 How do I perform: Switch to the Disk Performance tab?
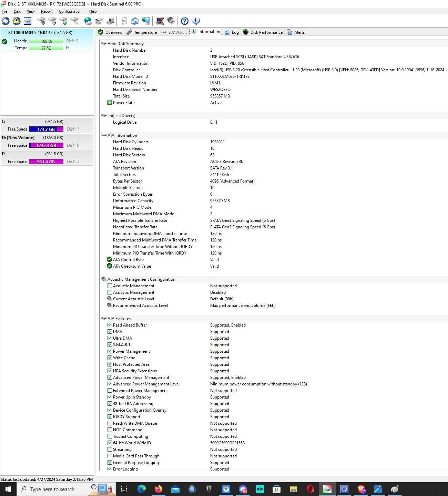pos(263,32)
